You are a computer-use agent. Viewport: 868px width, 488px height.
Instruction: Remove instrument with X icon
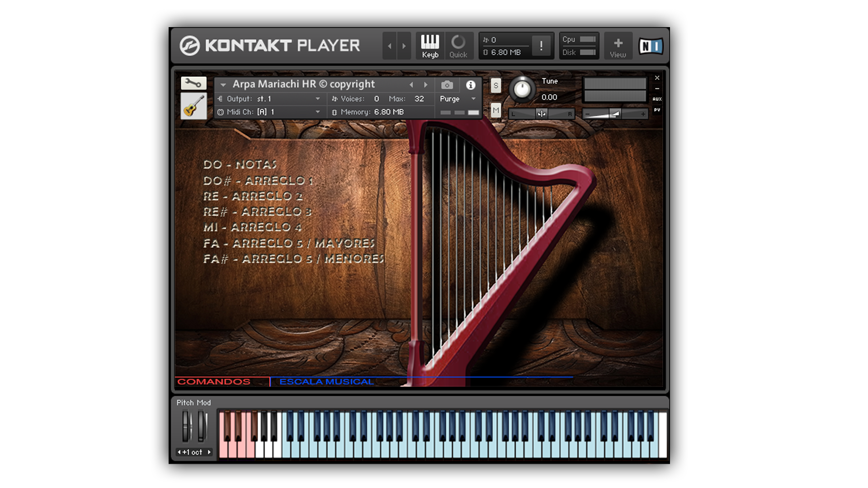[x=657, y=78]
